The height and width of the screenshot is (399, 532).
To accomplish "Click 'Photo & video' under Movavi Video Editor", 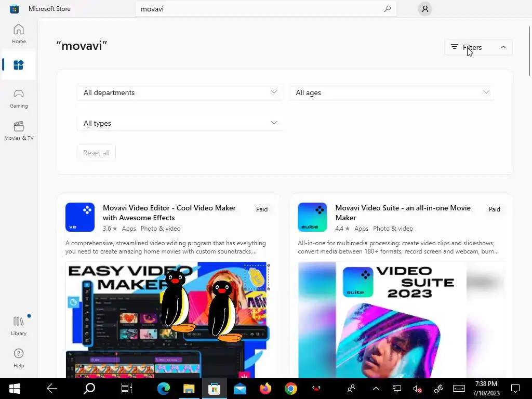I will click(x=161, y=229).
